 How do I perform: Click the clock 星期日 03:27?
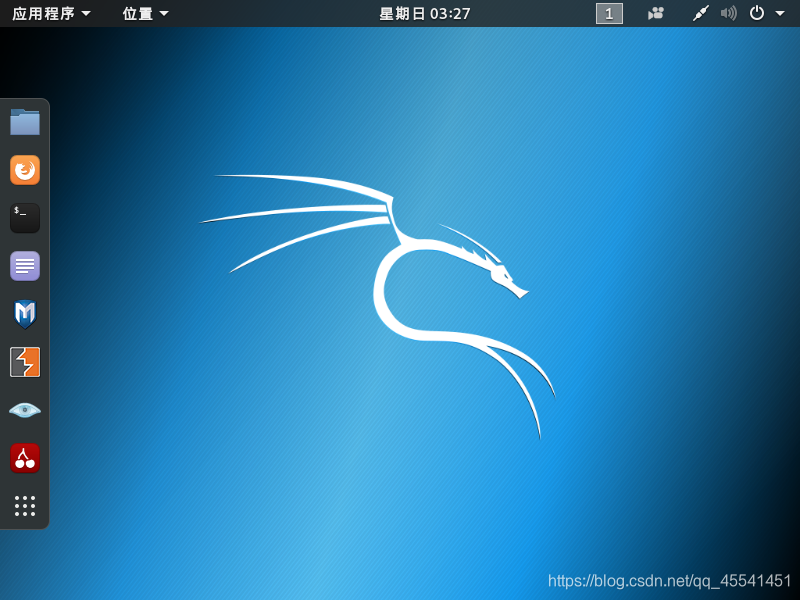pyautogui.click(x=424, y=14)
